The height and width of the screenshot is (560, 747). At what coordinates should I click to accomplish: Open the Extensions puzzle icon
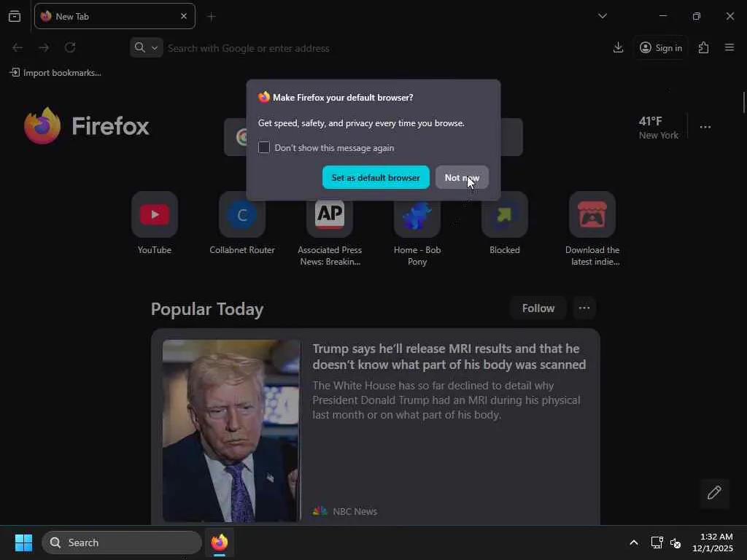(x=704, y=47)
